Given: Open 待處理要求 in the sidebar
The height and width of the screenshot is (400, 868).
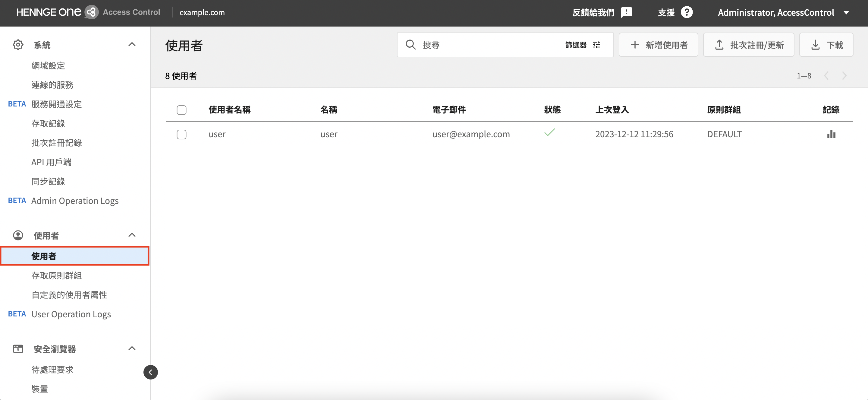Looking at the screenshot, I should tap(52, 369).
